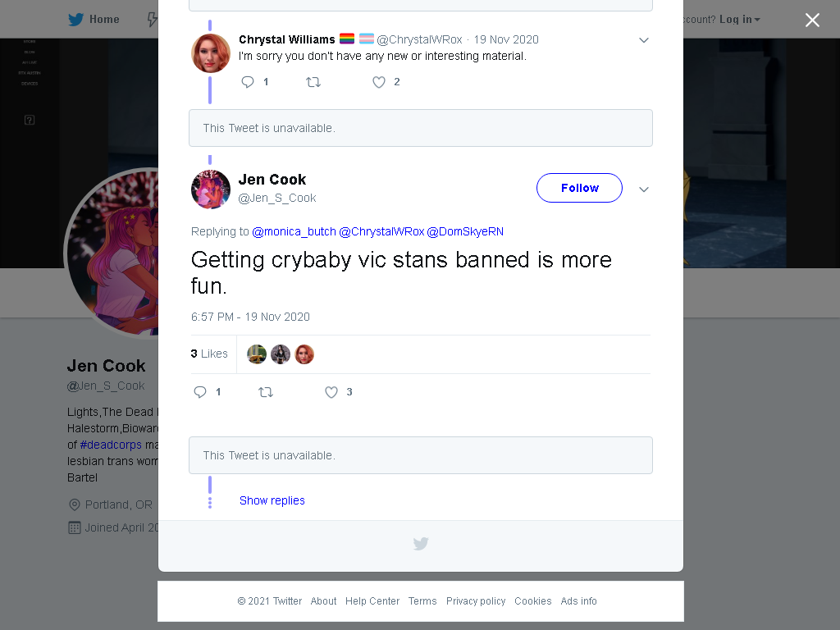Close the tweet overlay with X
The width and height of the screenshot is (840, 630).
(812, 20)
